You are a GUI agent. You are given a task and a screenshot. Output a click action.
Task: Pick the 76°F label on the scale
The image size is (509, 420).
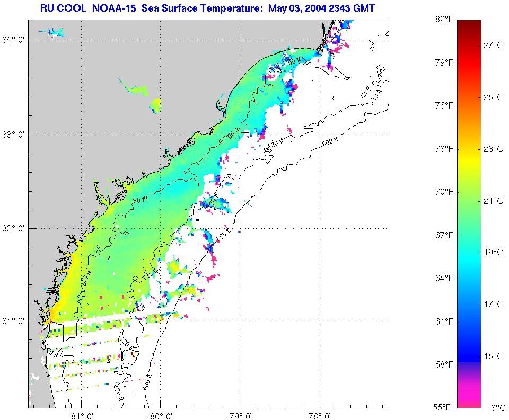click(x=444, y=105)
